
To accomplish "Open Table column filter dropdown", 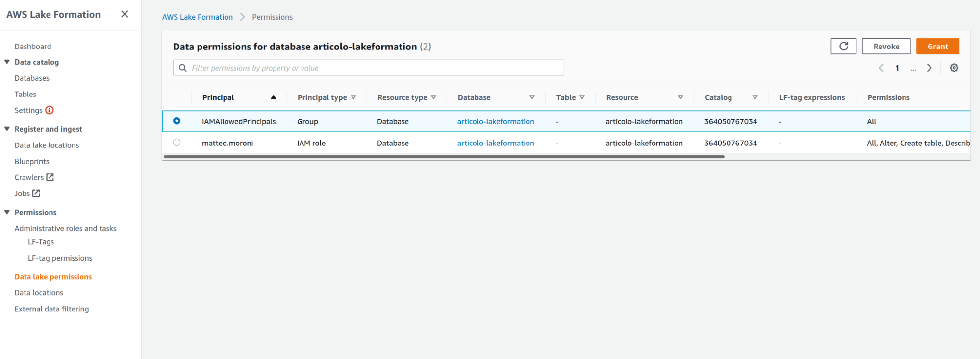I will pos(582,97).
